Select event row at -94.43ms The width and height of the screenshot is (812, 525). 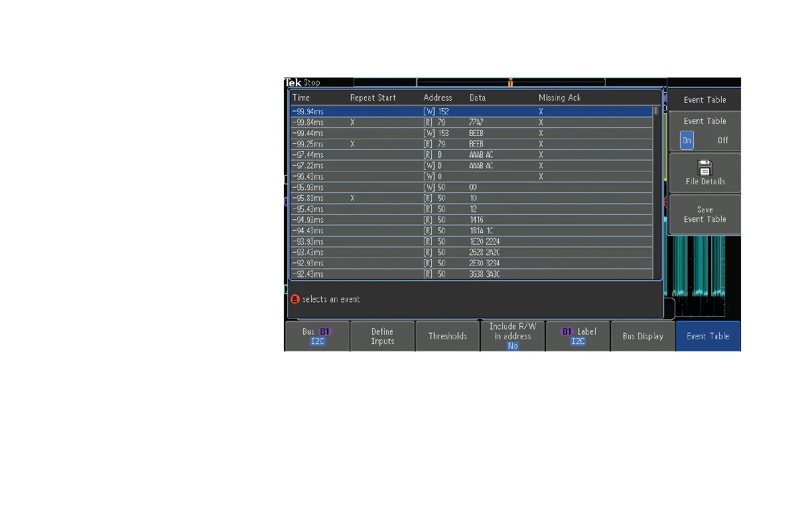pyautogui.click(x=471, y=231)
